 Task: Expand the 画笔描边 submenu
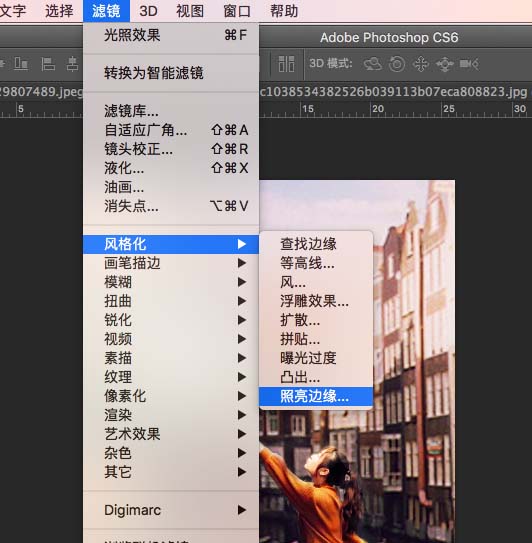tap(171, 263)
